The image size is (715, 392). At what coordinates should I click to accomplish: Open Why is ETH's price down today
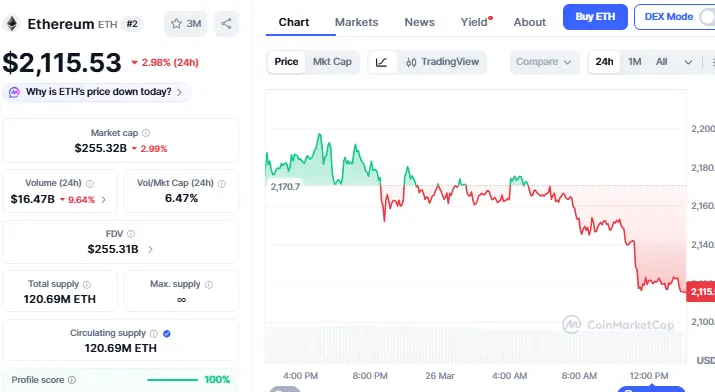tap(97, 93)
